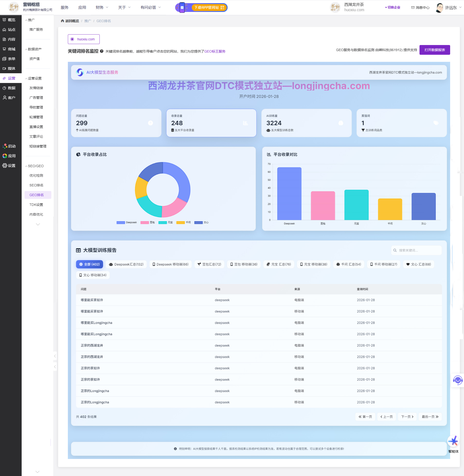The width and height of the screenshot is (464, 476).
Task: Open the 切换企业 dropdown
Action: click(x=392, y=8)
